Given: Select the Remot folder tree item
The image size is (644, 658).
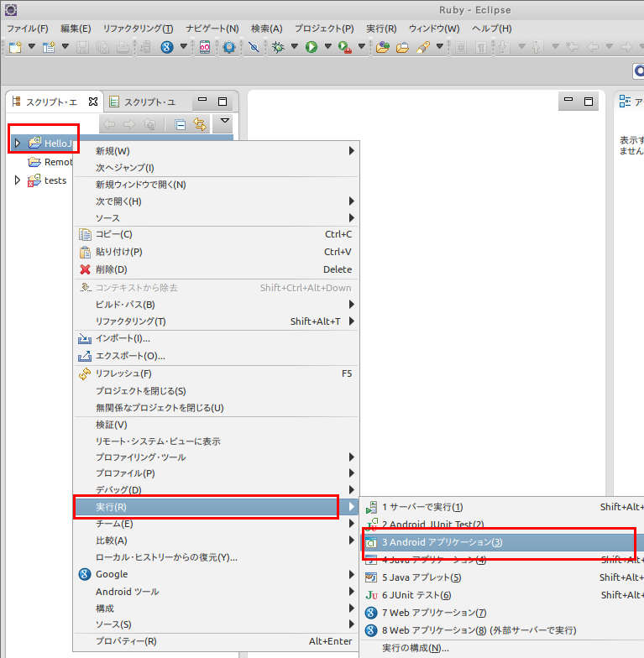Looking at the screenshot, I should click(x=50, y=162).
